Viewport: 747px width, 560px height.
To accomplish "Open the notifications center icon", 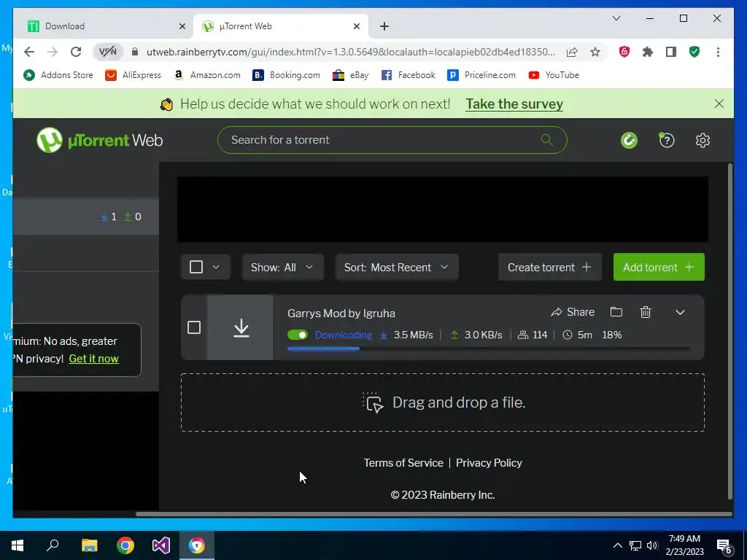I will 724,545.
